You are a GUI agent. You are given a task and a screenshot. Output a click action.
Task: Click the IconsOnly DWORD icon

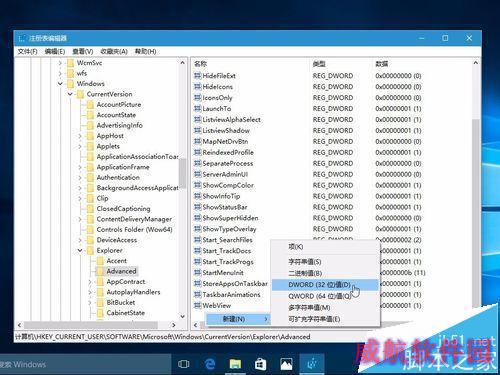pos(198,98)
